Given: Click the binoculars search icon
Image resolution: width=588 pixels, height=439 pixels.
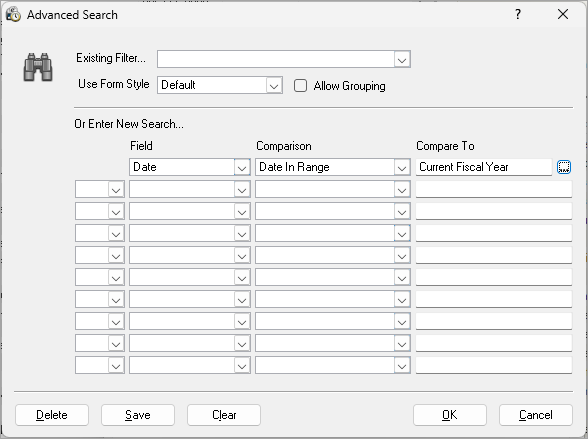Looking at the screenshot, I should (x=38, y=67).
